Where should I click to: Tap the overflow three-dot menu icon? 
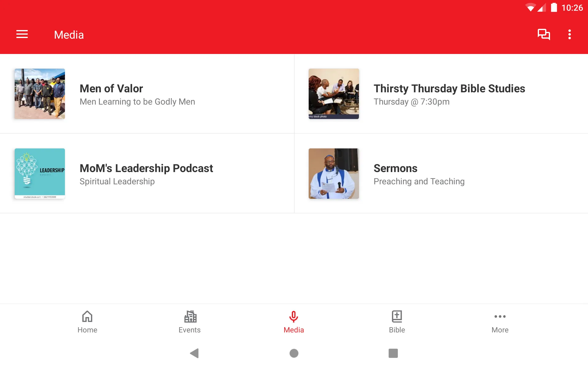[570, 34]
